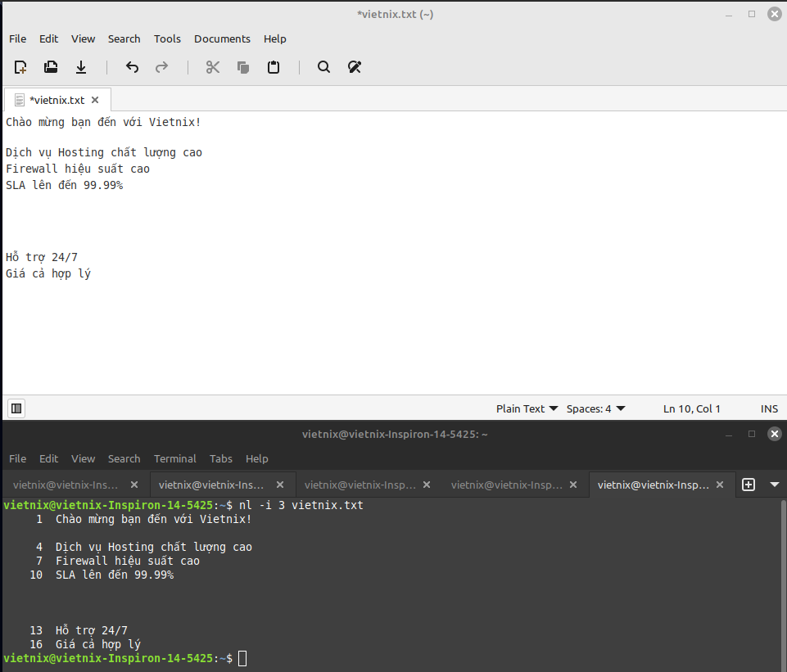
Task: Open the terminal's Search menu
Action: click(124, 458)
